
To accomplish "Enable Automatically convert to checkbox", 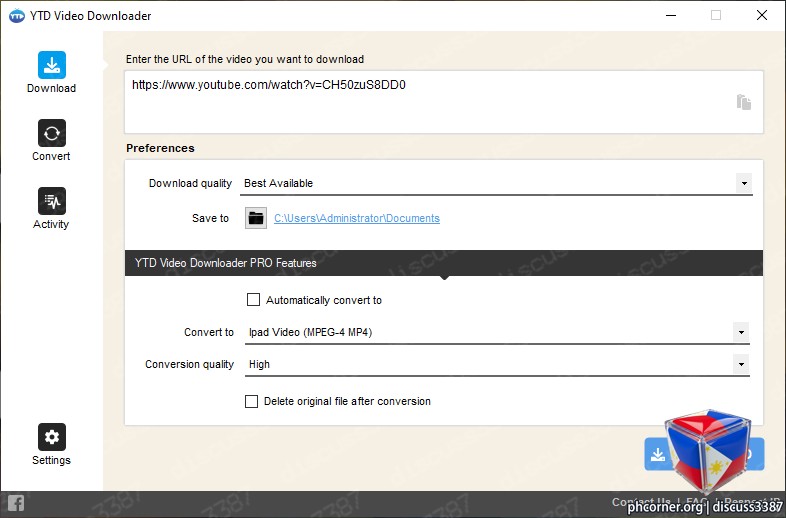I will pyautogui.click(x=253, y=300).
